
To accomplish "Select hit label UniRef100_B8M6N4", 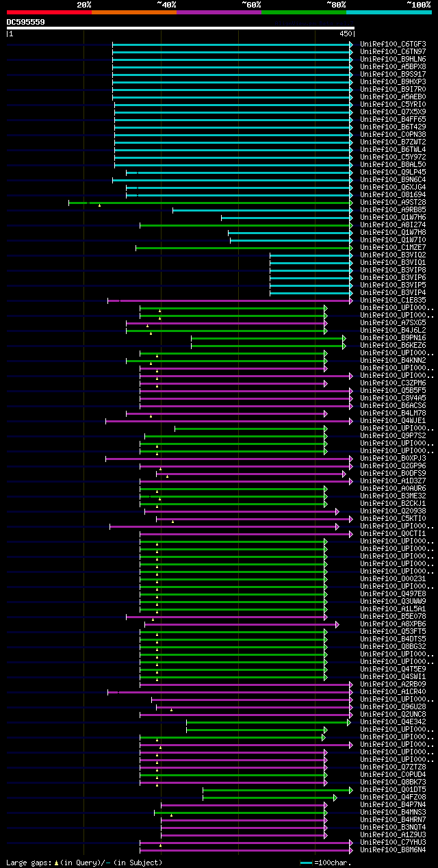I will click(x=393, y=850).
